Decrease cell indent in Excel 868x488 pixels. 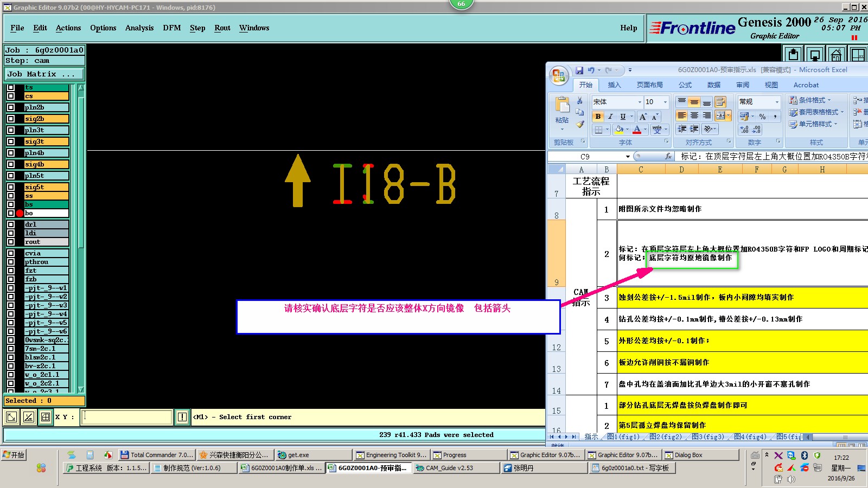click(x=682, y=129)
